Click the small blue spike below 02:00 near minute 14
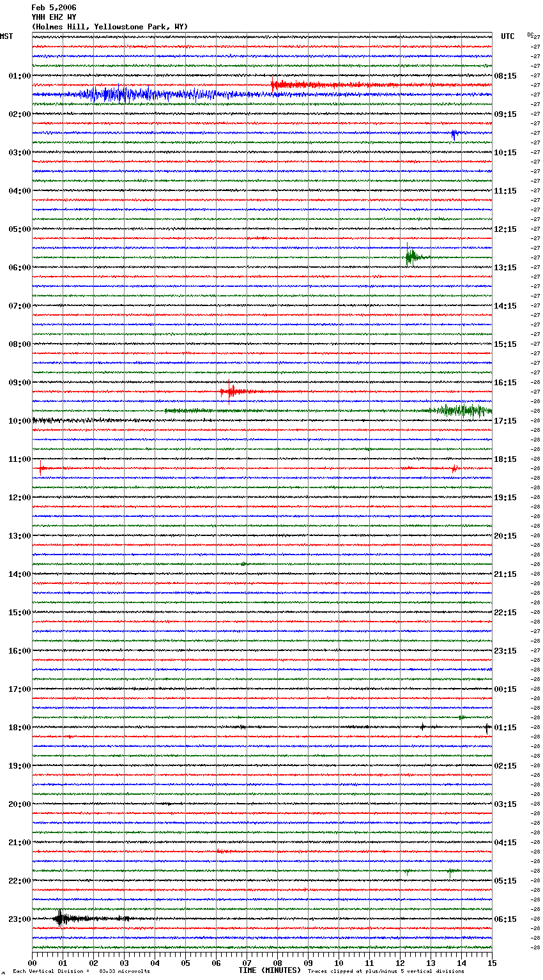 click(454, 134)
